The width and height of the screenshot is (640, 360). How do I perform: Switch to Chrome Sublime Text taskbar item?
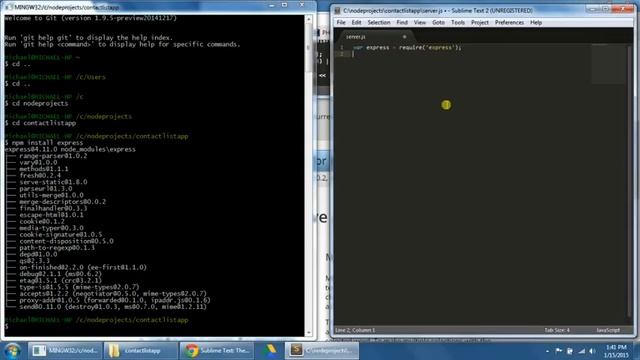[x=216, y=350]
